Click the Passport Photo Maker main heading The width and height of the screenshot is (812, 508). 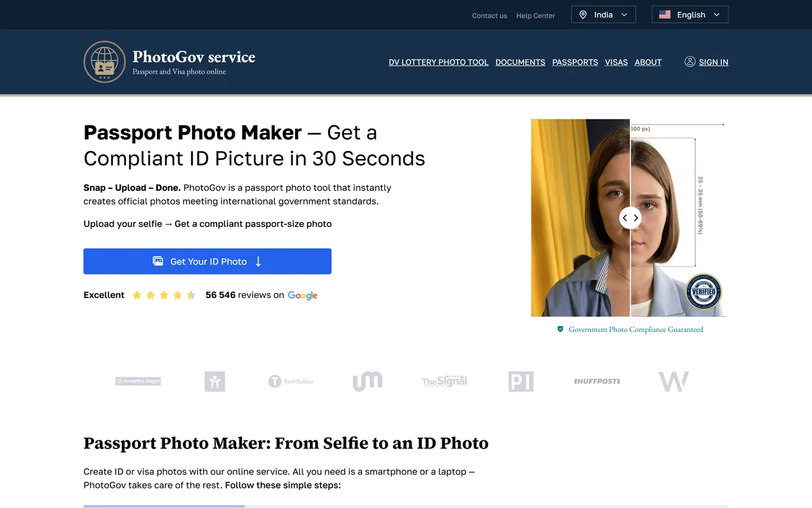coord(254,146)
